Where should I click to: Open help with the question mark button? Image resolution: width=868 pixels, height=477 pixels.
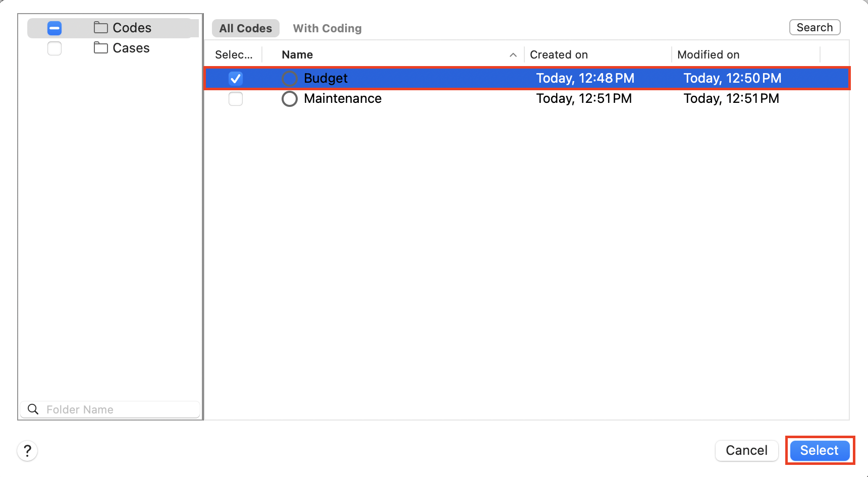[x=28, y=450]
